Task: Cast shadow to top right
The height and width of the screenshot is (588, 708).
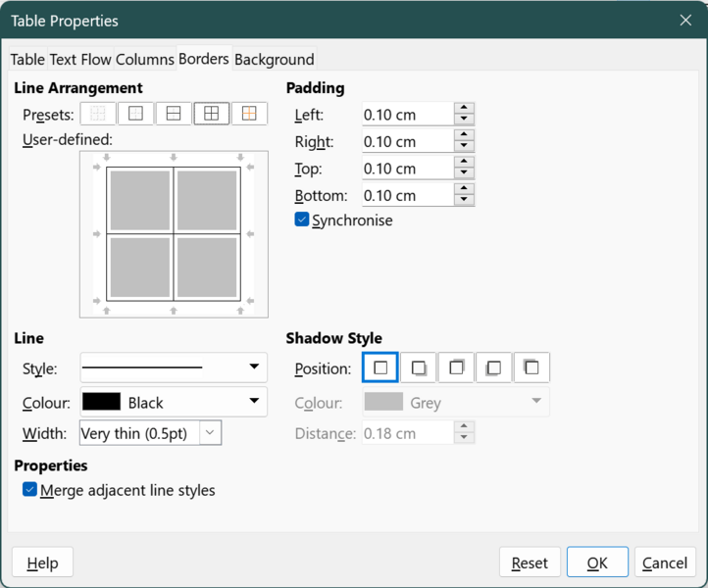Action: click(x=456, y=367)
